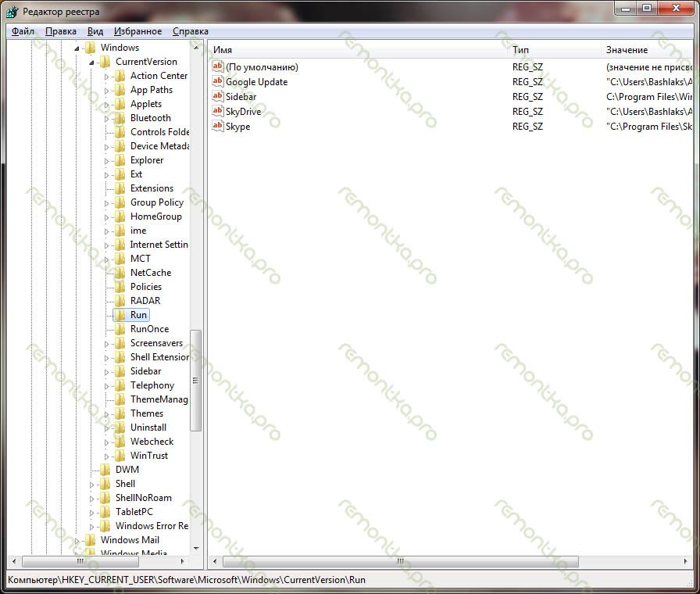700x594 pixels.
Task: Expand the Windows Mail key
Action: click(77, 541)
